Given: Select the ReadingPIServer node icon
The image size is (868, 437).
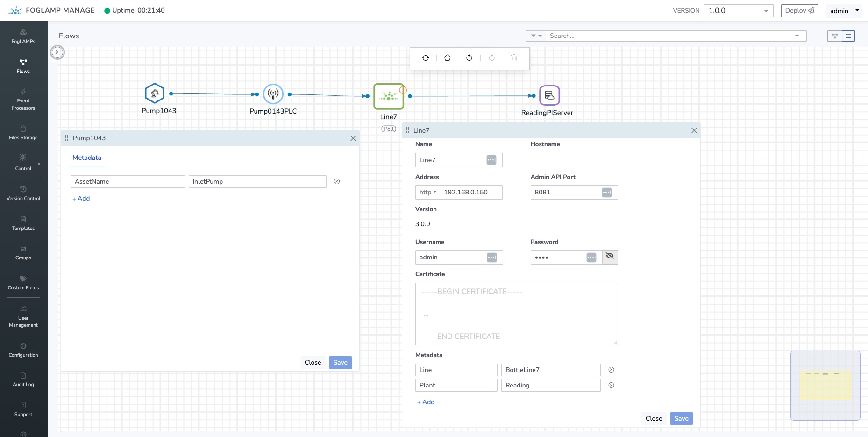Looking at the screenshot, I should pyautogui.click(x=549, y=95).
